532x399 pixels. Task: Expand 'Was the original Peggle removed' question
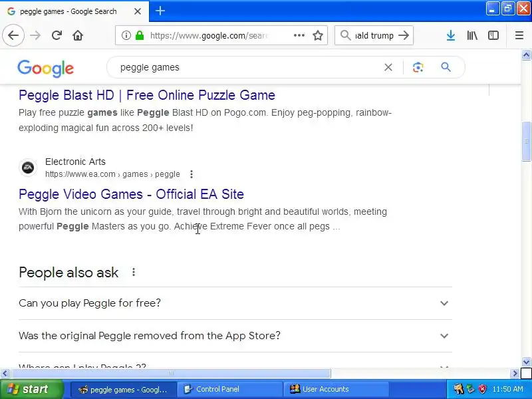pos(235,336)
